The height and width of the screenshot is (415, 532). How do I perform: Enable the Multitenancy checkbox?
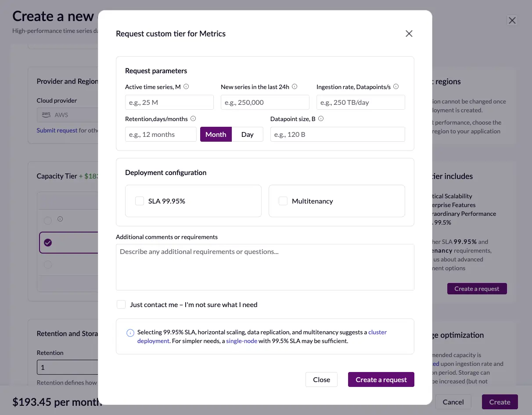pyautogui.click(x=283, y=201)
